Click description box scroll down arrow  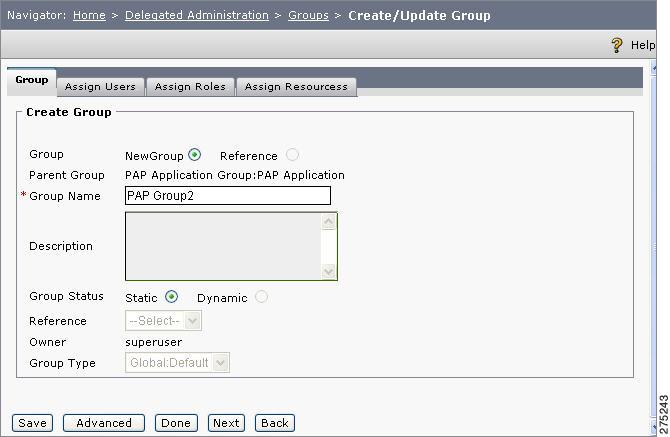click(x=328, y=271)
